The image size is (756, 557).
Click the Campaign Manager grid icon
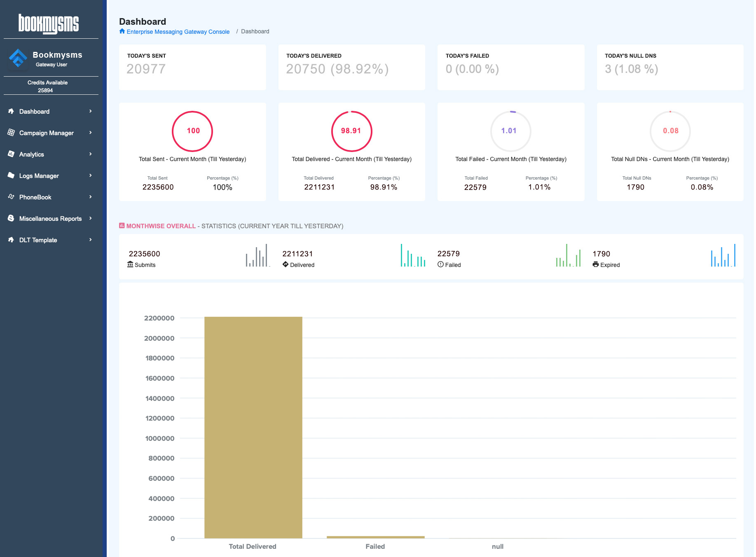[11, 133]
